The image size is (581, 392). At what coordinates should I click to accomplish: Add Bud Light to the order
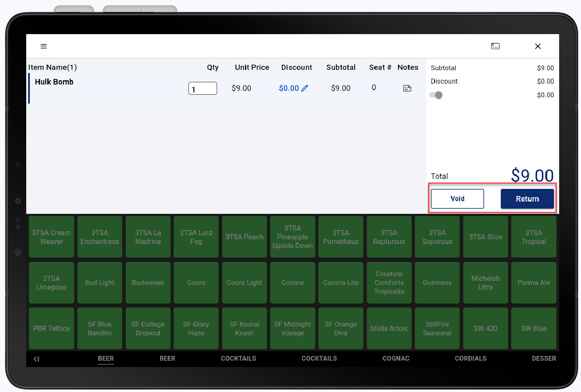tap(100, 282)
